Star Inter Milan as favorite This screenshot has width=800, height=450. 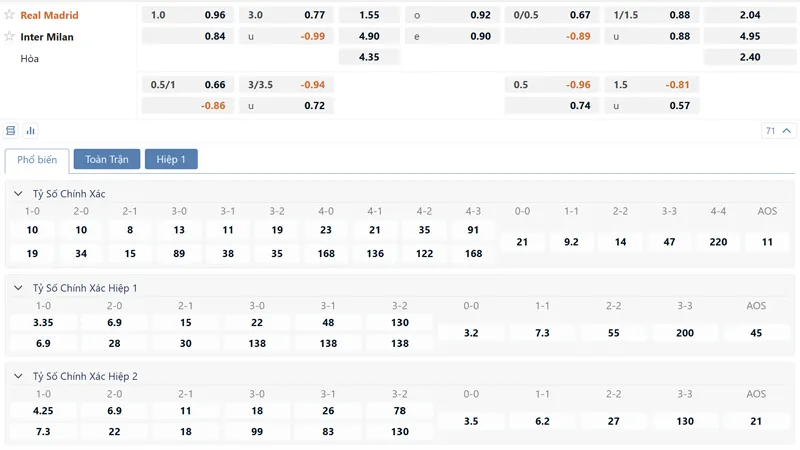tap(9, 36)
